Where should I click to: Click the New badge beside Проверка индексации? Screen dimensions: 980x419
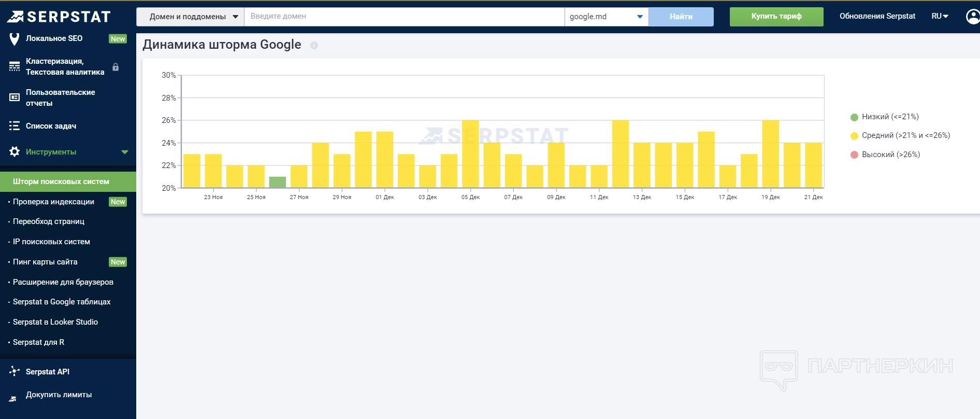pos(118,202)
